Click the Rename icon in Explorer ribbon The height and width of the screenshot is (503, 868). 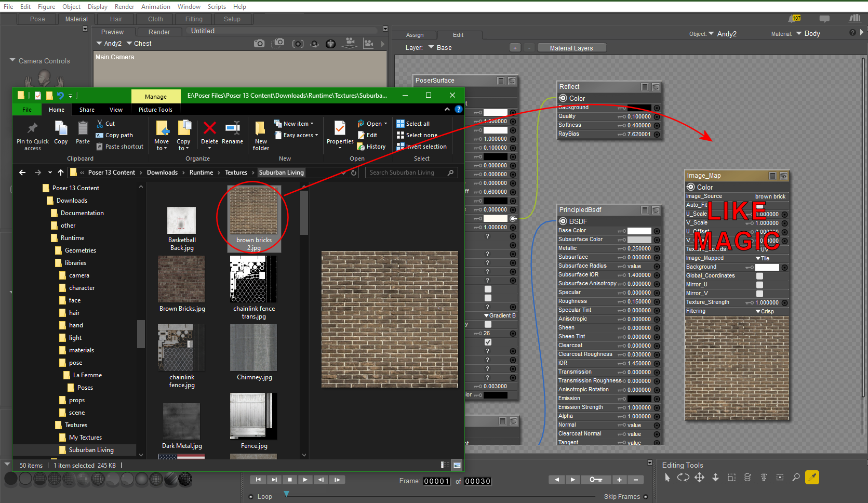(232, 133)
